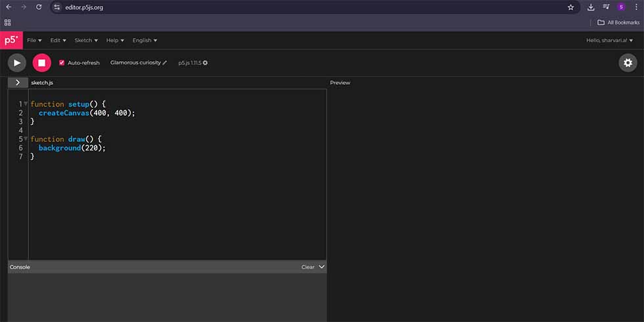Image resolution: width=644 pixels, height=322 pixels.
Task: Click the sketch.js file name label
Action: 42,83
